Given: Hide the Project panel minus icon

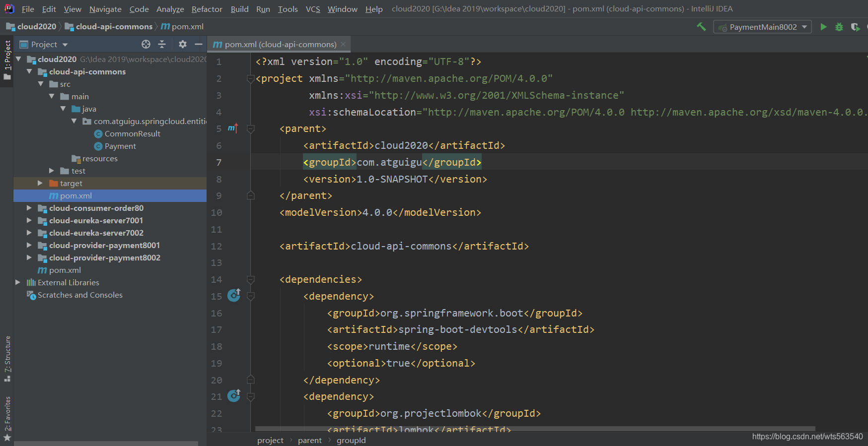Looking at the screenshot, I should (199, 44).
